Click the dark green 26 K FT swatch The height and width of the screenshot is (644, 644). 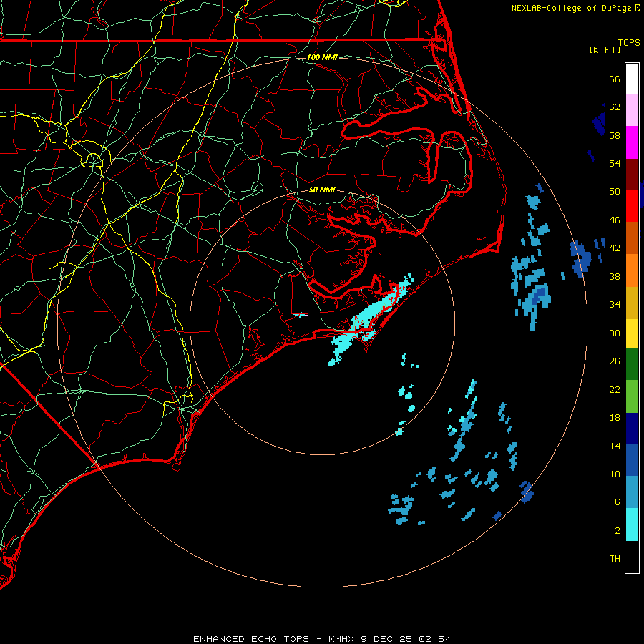coord(632,364)
